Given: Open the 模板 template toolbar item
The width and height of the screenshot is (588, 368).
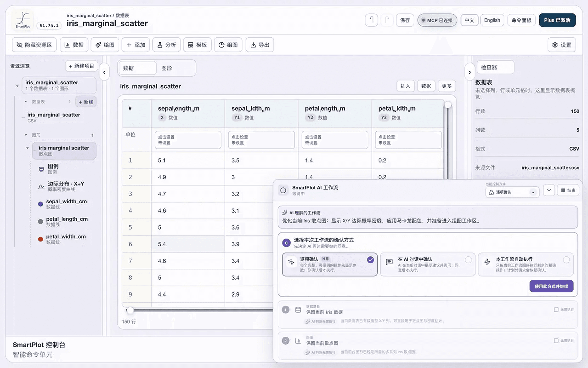Looking at the screenshot, I should pos(197,45).
